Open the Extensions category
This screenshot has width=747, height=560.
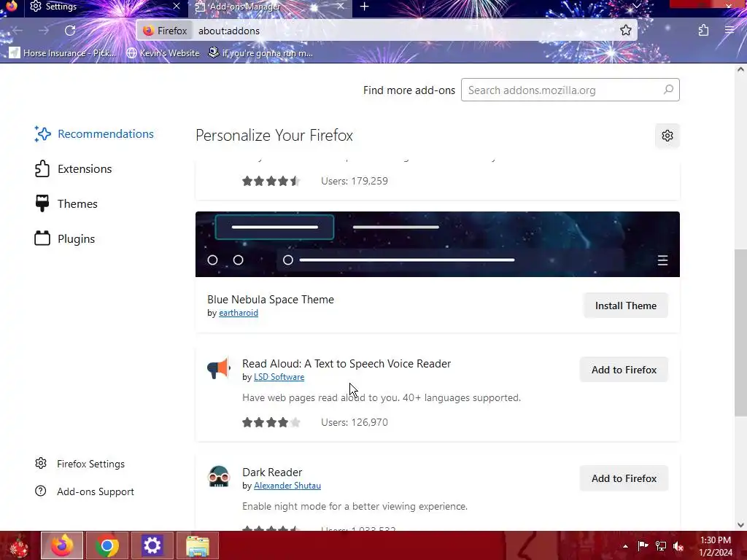[74, 169]
